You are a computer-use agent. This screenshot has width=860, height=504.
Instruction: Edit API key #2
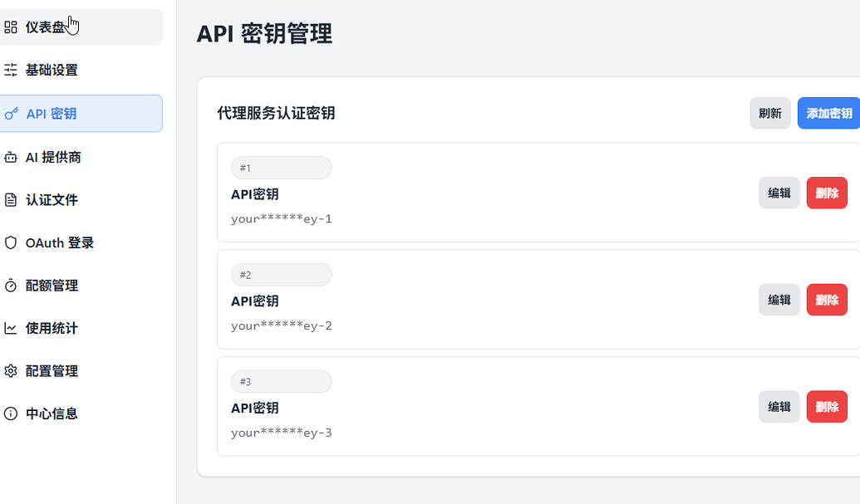coord(779,300)
